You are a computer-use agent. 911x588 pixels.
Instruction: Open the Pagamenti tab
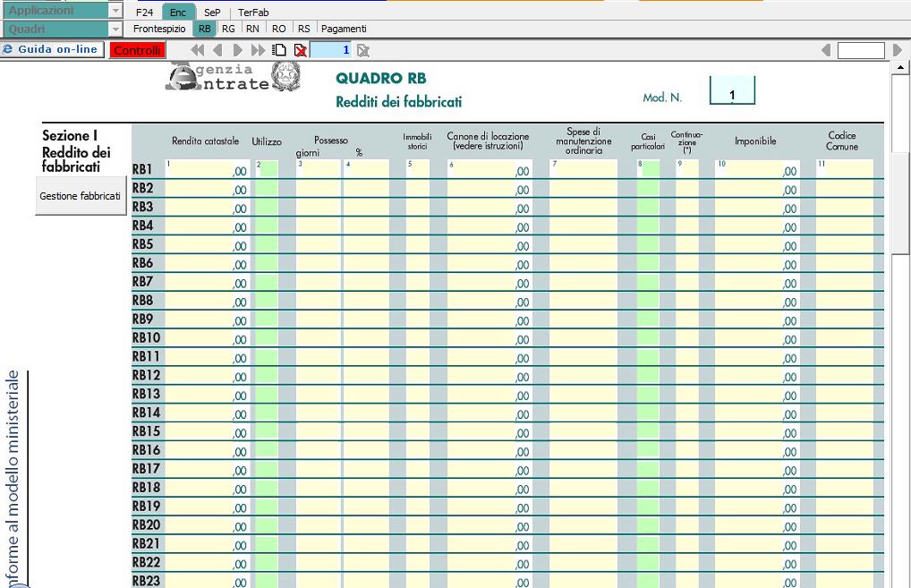[344, 29]
